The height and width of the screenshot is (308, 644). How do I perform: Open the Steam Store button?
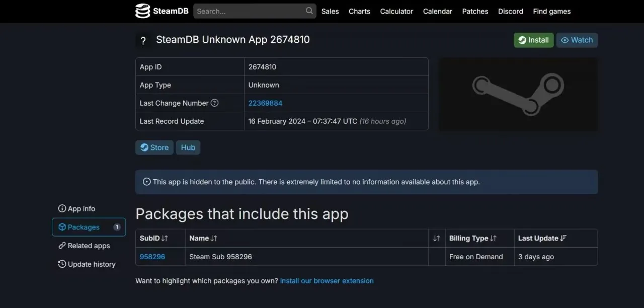(x=154, y=147)
